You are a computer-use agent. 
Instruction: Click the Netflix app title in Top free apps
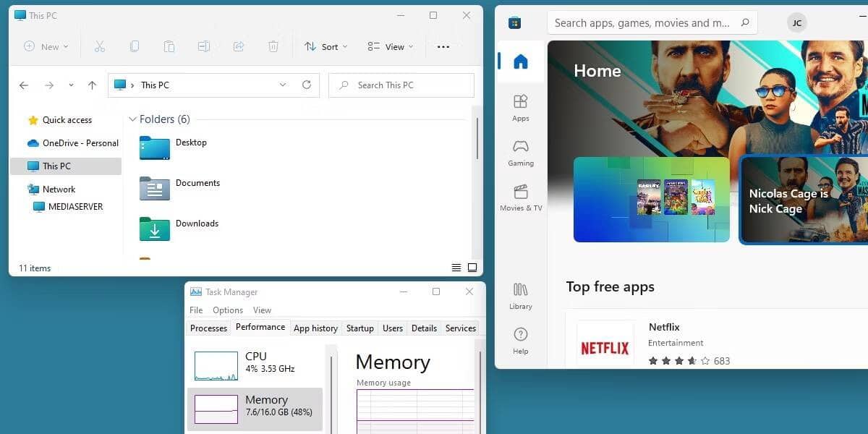point(664,328)
